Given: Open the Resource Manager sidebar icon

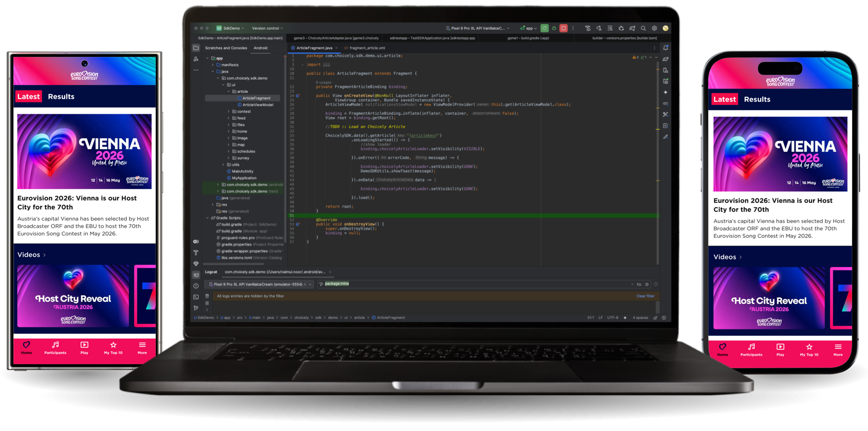Looking at the screenshot, I should pos(196,59).
